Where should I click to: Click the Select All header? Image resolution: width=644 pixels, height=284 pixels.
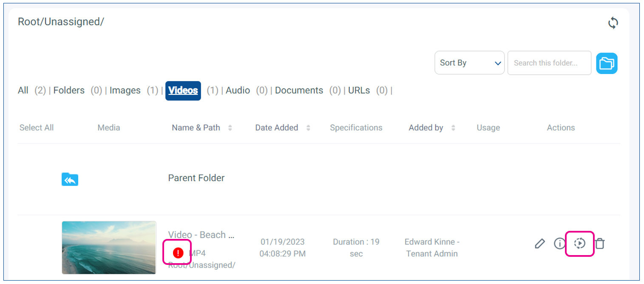coord(37,128)
